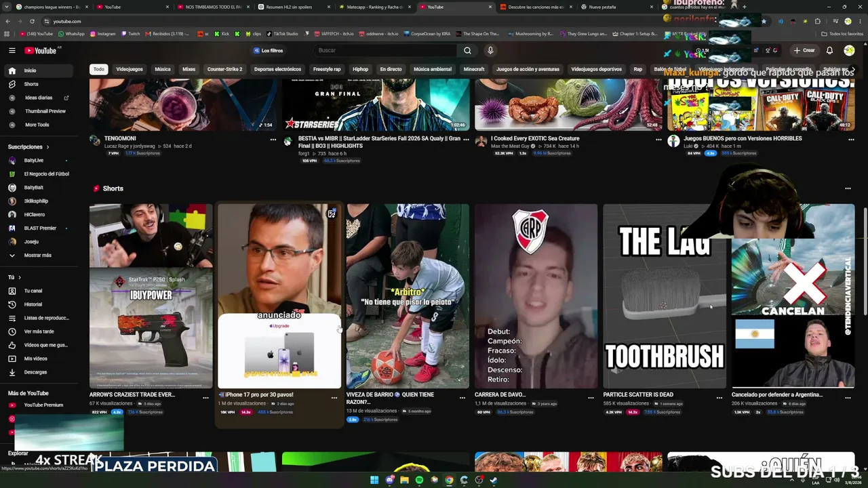The width and height of the screenshot is (868, 488).
Task: Open new browser tab with plus
Action: (x=744, y=7)
